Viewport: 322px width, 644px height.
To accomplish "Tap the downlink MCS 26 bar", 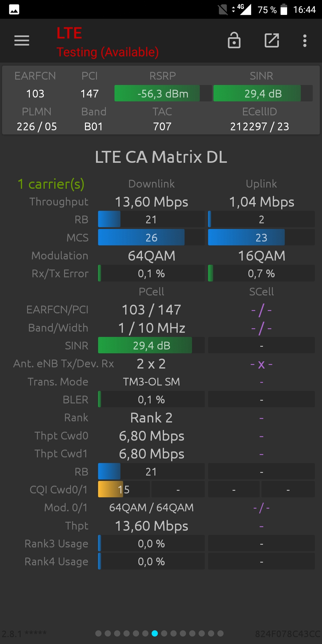I will (x=151, y=237).
